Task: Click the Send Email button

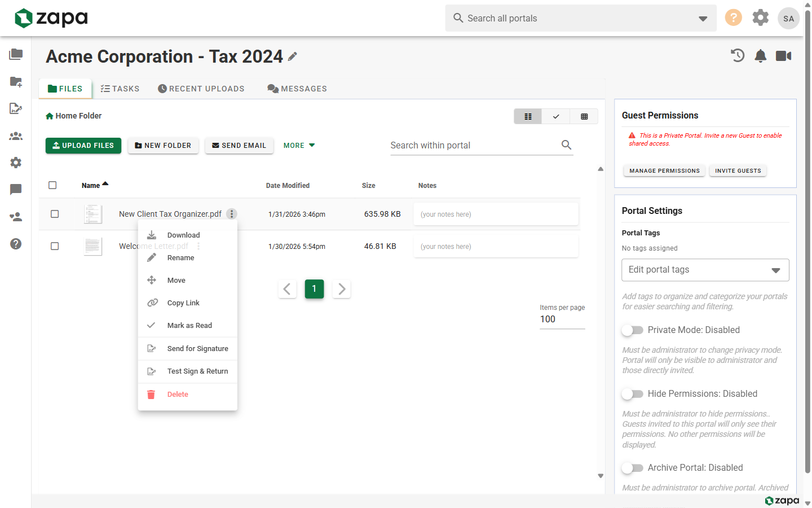Action: click(239, 145)
